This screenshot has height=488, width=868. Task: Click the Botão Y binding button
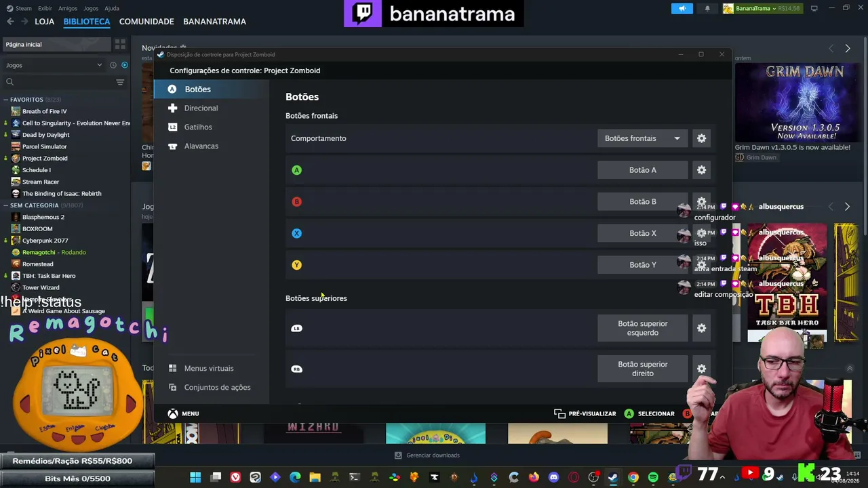(642, 265)
